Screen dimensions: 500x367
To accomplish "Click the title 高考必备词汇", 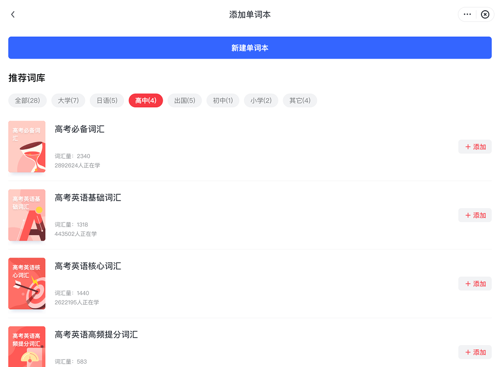I will pyautogui.click(x=79, y=129).
